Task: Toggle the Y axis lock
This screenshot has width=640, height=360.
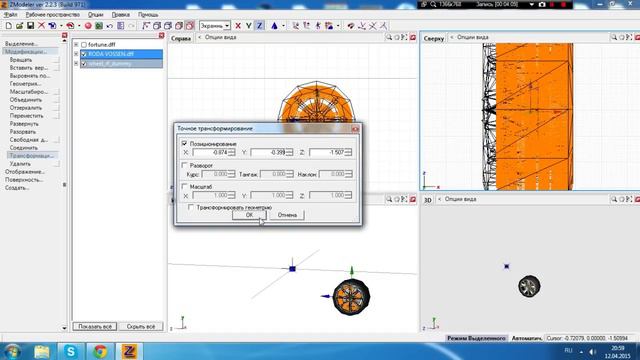Action: coord(249,26)
